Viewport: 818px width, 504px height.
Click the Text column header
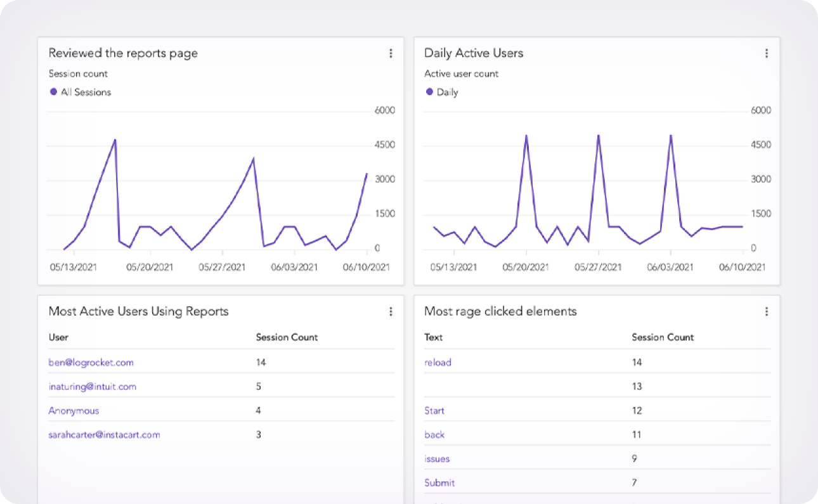(x=433, y=337)
